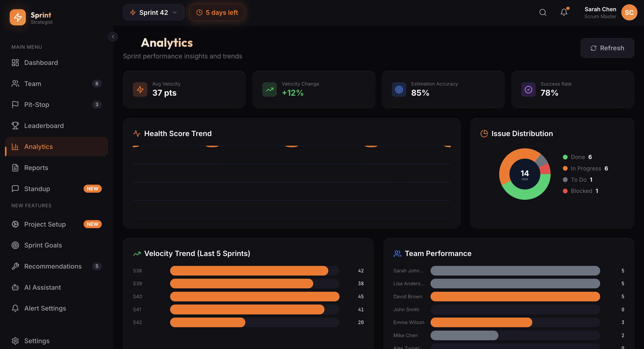This screenshot has width=644, height=349.
Task: Collapse the sidebar with the chevron
Action: pos(113,37)
